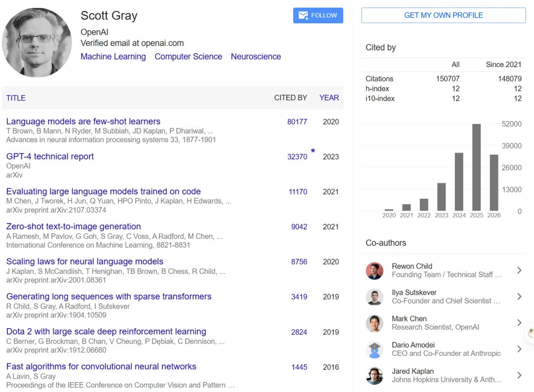
Task: Open Mark Chen co-author profile
Action: pyautogui.click(x=409, y=319)
